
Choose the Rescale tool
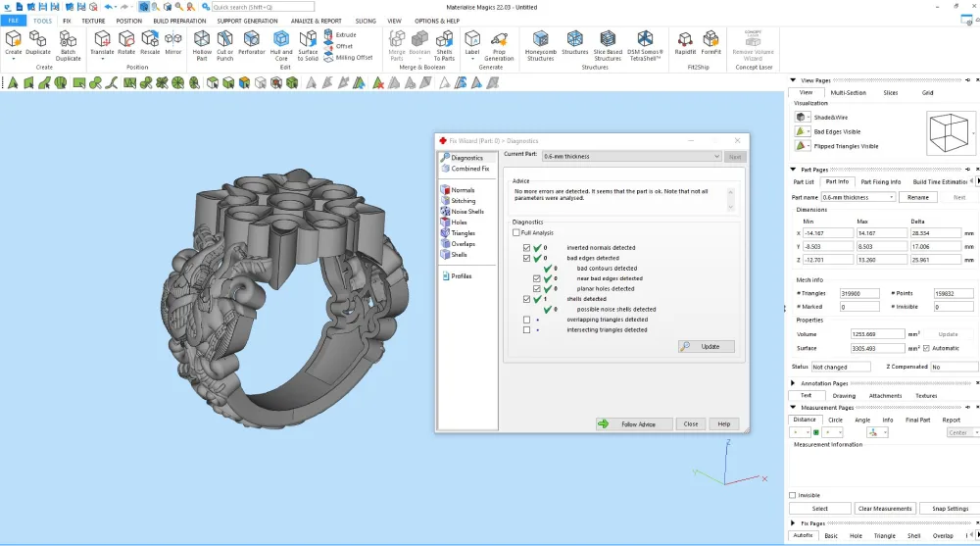(x=150, y=43)
